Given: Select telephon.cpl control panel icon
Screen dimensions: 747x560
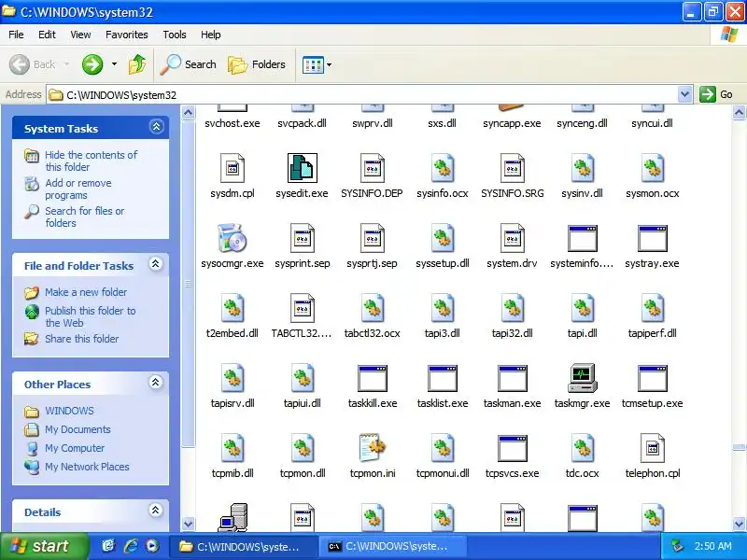Looking at the screenshot, I should pos(652,448).
